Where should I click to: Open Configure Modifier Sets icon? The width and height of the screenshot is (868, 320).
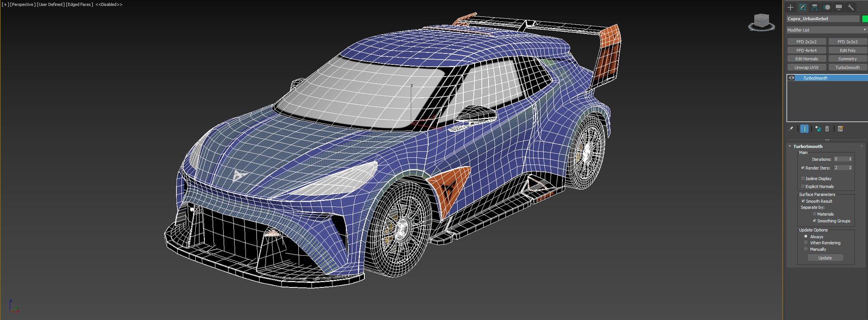840,129
